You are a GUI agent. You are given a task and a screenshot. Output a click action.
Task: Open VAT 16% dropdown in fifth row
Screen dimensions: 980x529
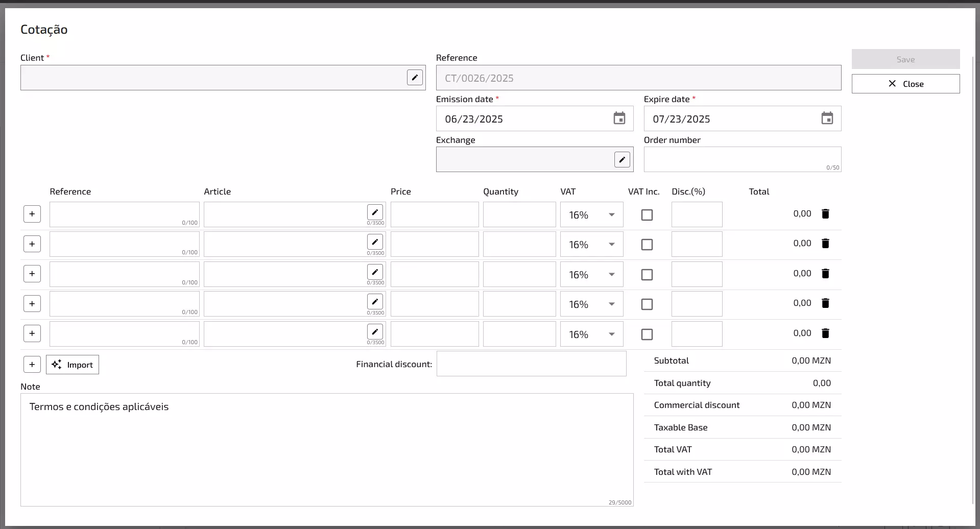591,334
